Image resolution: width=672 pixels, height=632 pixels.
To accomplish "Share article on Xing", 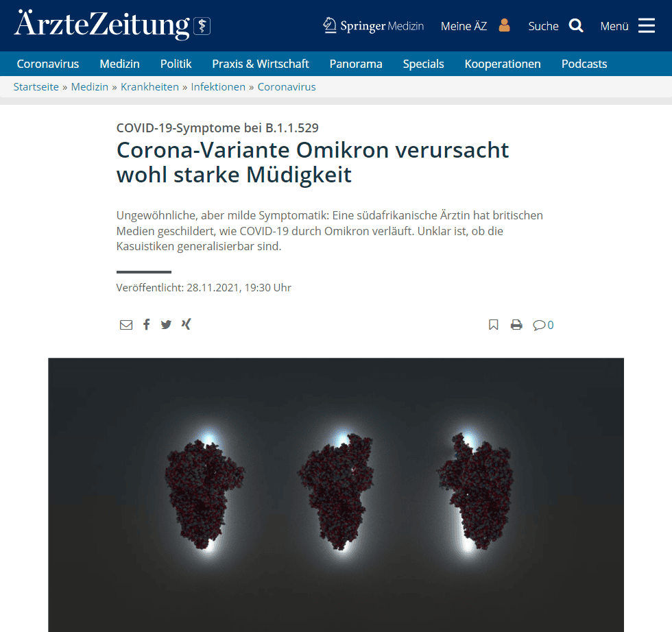I will pyautogui.click(x=186, y=324).
